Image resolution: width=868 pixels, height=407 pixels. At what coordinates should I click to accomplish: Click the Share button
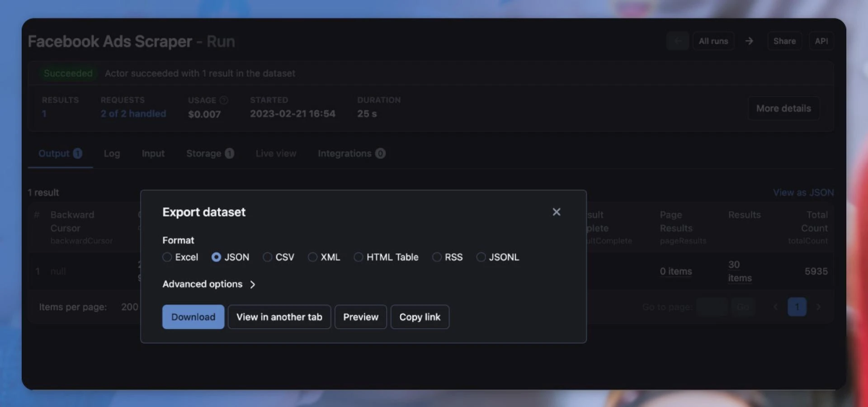tap(784, 41)
